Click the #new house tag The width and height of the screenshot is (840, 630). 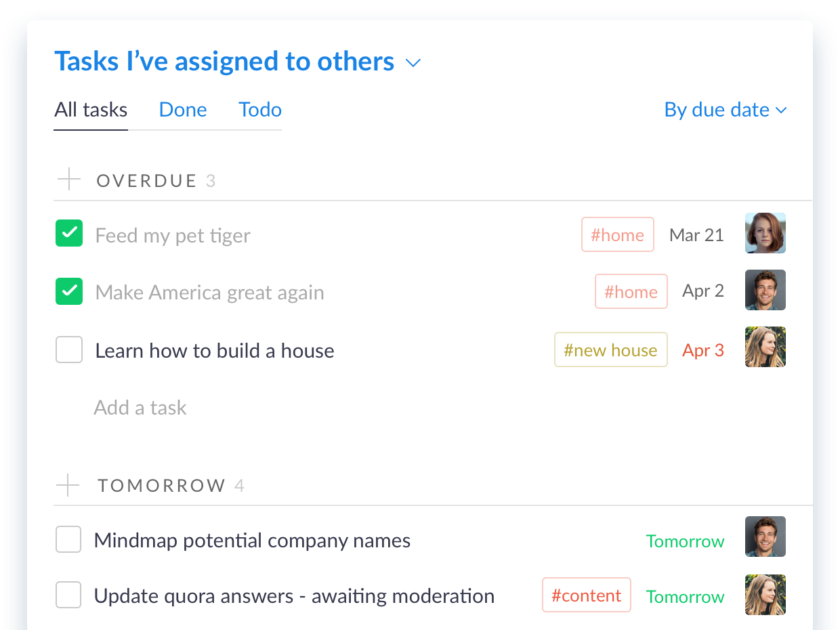click(610, 350)
